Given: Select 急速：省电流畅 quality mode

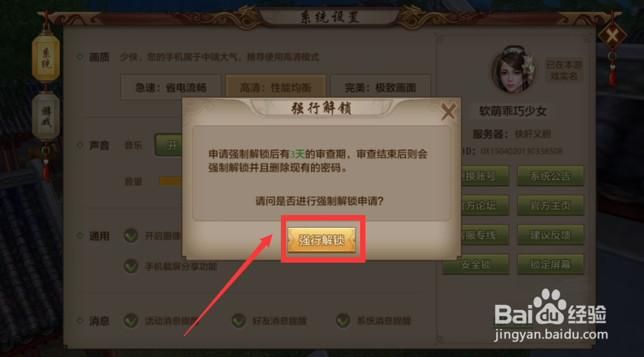Looking at the screenshot, I should [x=171, y=87].
